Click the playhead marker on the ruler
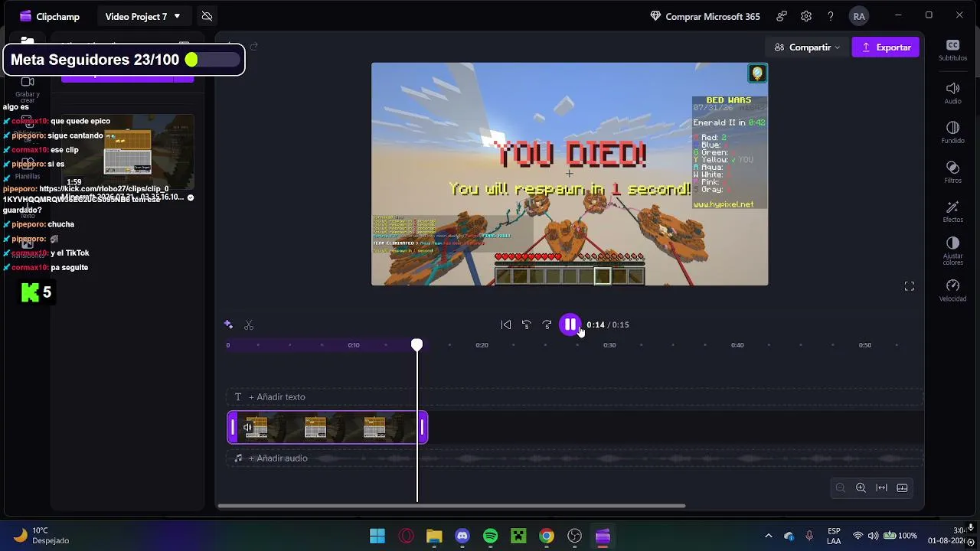The height and width of the screenshot is (551, 980). tap(417, 346)
